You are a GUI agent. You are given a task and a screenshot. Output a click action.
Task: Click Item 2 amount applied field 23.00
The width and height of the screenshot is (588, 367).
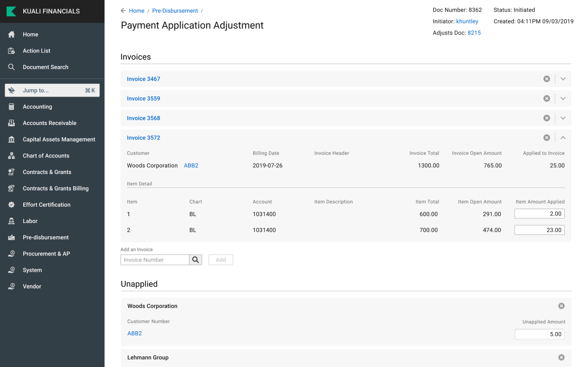point(540,230)
